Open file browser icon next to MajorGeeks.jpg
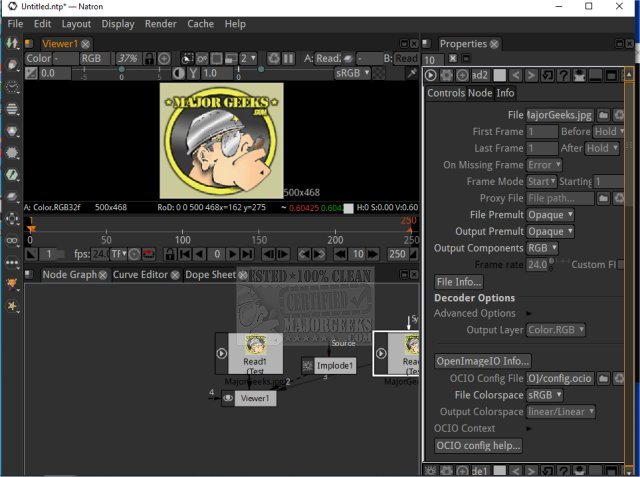This screenshot has height=477, width=640. pyautogui.click(x=603, y=115)
